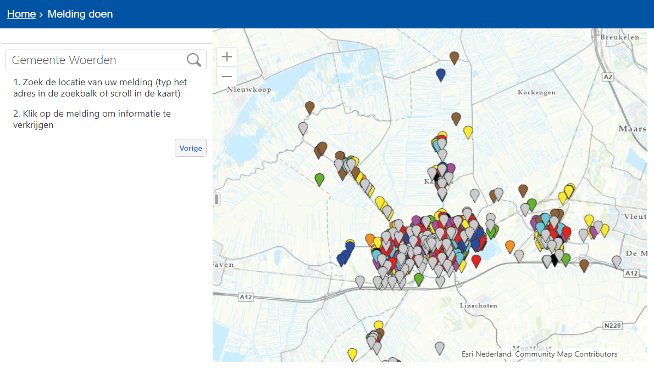This screenshot has width=654, height=372.
Task: Zoom out the map with minus button
Action: pos(227,76)
